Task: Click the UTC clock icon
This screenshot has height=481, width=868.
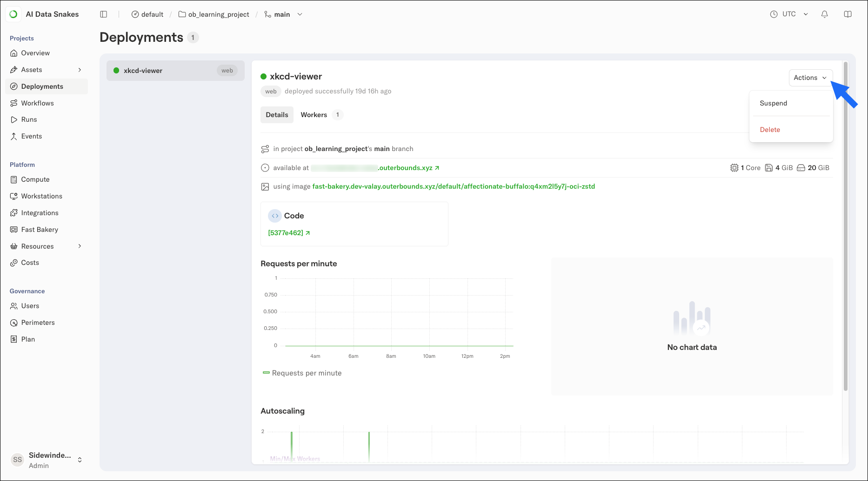Action: [x=774, y=14]
